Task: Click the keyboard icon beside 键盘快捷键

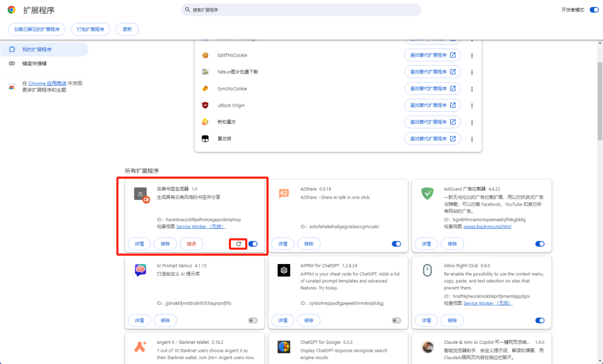Action: 12,64
